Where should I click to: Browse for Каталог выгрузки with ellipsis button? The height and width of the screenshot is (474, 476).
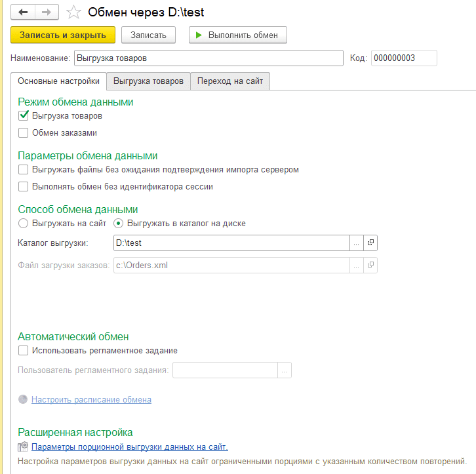pos(357,243)
